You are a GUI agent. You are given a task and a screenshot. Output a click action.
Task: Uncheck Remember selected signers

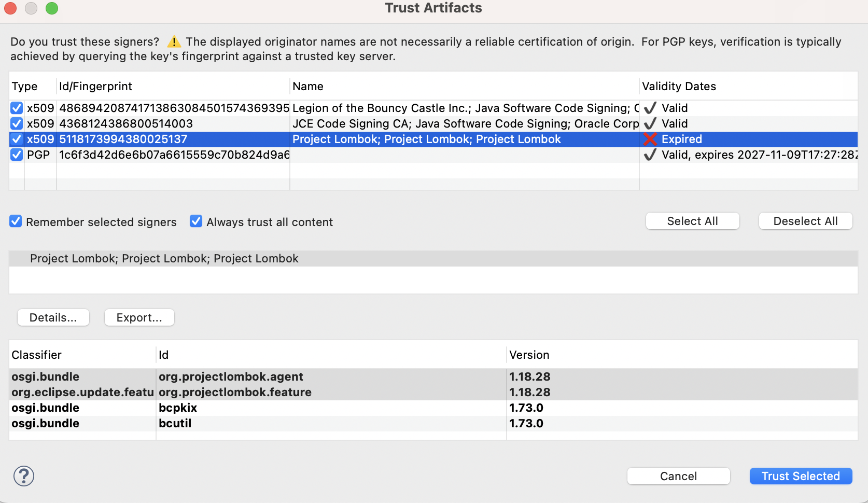click(x=15, y=221)
